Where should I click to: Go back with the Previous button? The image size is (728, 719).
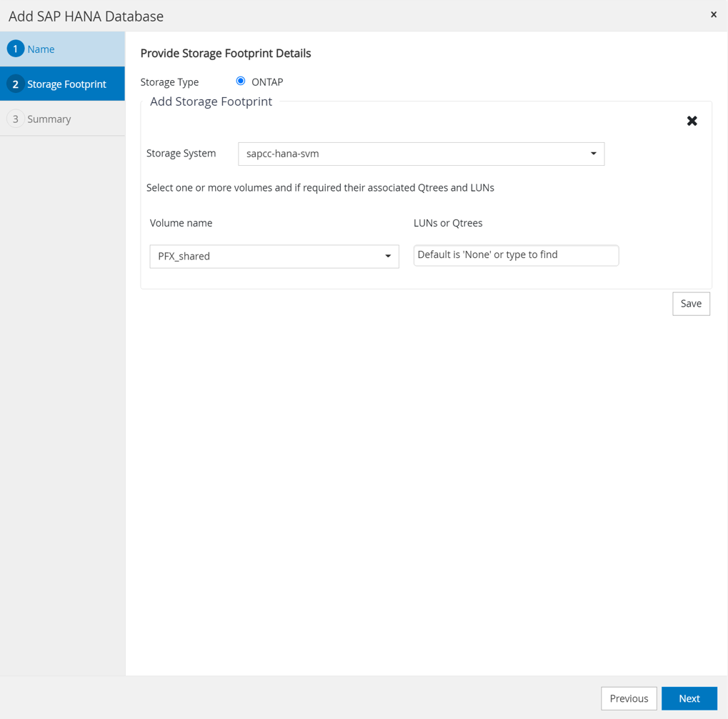[629, 698]
